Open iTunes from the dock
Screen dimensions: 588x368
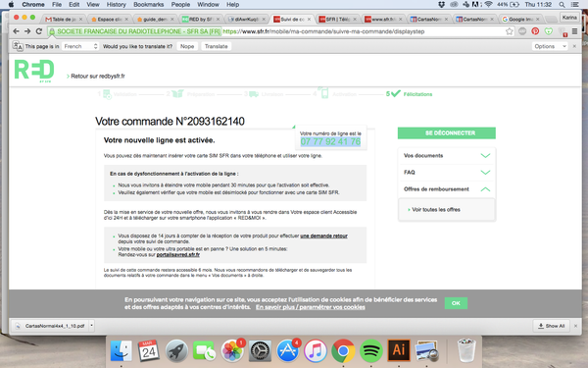pyautogui.click(x=316, y=351)
